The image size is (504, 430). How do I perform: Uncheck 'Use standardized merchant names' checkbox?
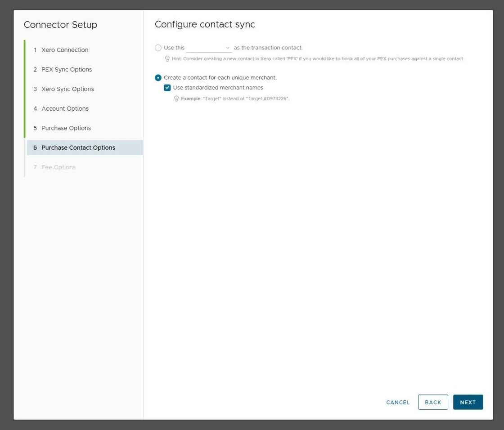[167, 88]
